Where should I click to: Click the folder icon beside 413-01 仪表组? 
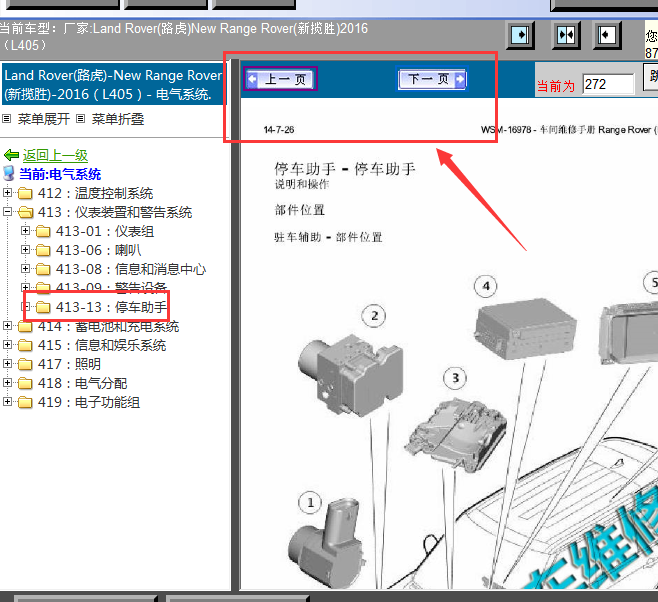(x=43, y=231)
